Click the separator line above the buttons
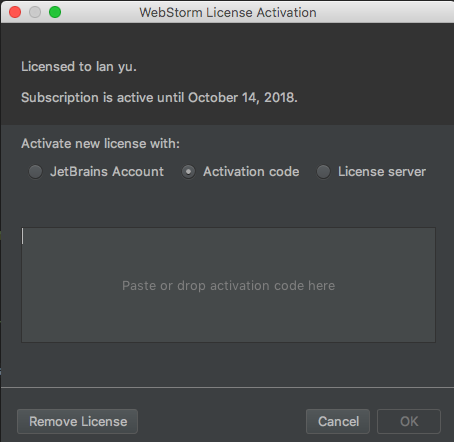 point(227,388)
